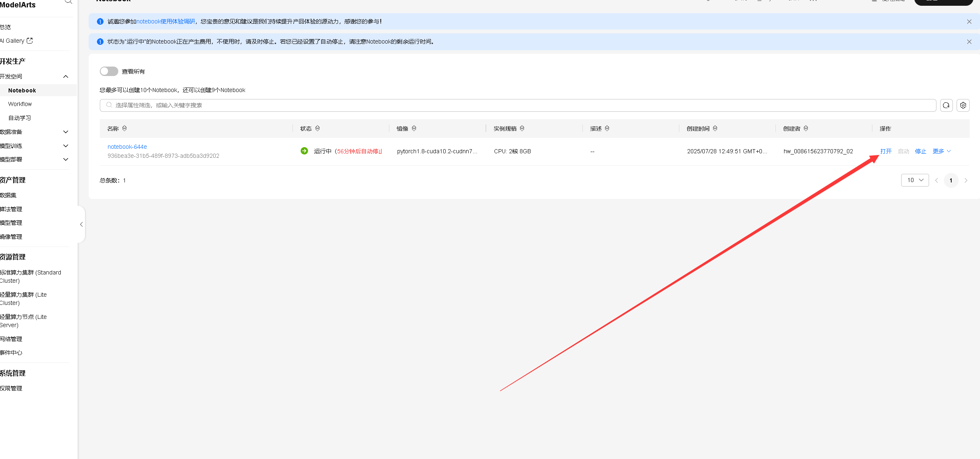Sort by name column sort icon
Image resolution: width=980 pixels, height=459 pixels.
[x=124, y=129]
